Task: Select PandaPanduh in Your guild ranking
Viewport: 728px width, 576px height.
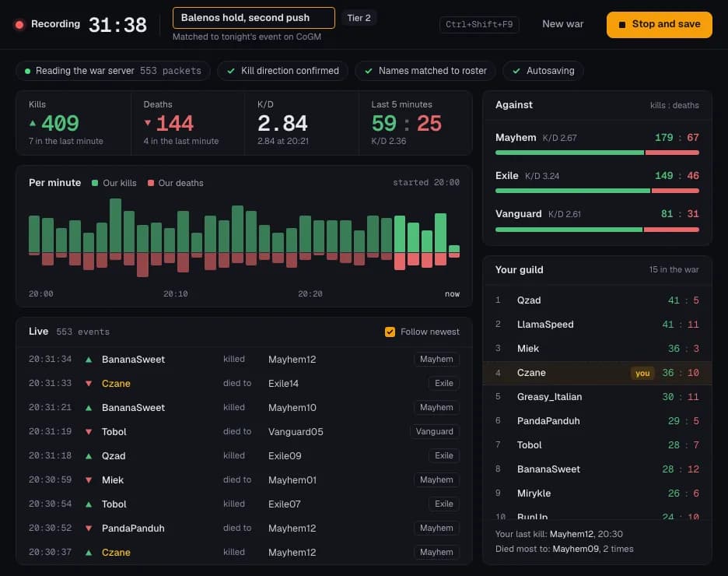Action: pyautogui.click(x=597, y=421)
